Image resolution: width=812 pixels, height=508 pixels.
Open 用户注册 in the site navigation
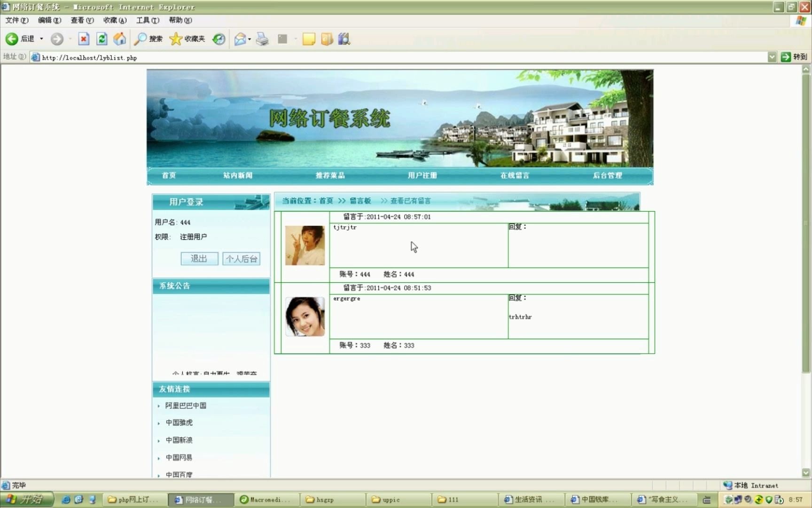(422, 175)
